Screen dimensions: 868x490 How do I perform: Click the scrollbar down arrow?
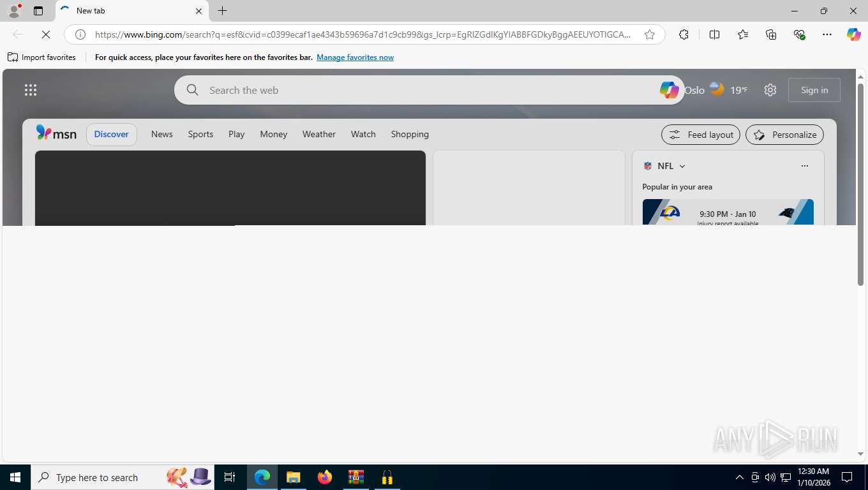tap(860, 454)
